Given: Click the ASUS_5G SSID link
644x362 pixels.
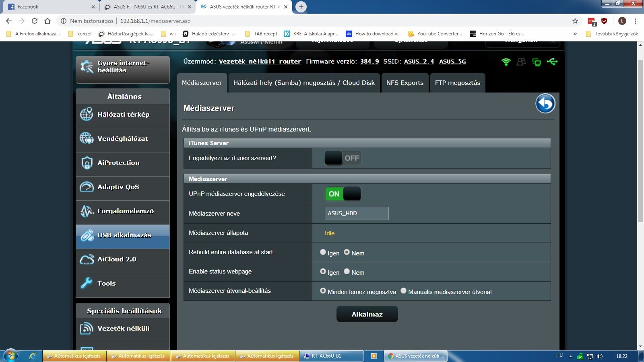Looking at the screenshot, I should 452,62.
